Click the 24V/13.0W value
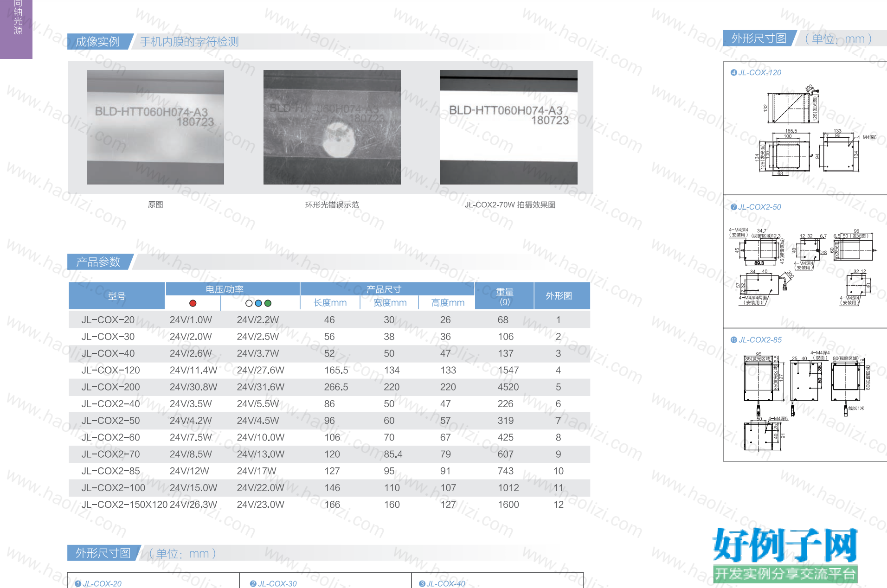Image resolution: width=887 pixels, height=588 pixels. (260, 454)
